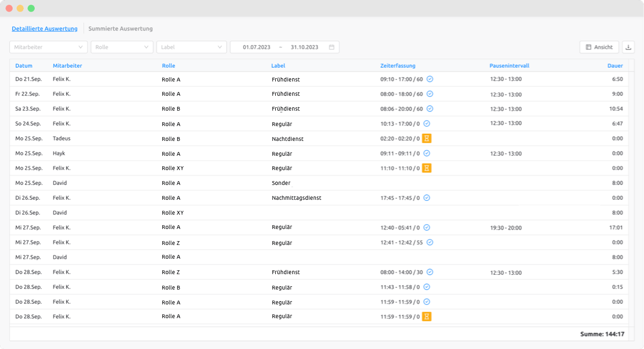Click Summe: 144:17 total
Viewport: 644px width, 349px height.
pos(602,334)
